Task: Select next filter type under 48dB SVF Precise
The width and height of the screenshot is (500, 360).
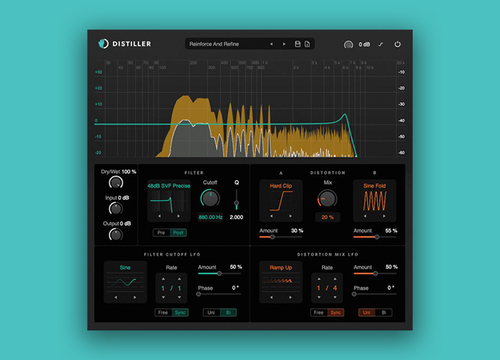Action: 178,216
